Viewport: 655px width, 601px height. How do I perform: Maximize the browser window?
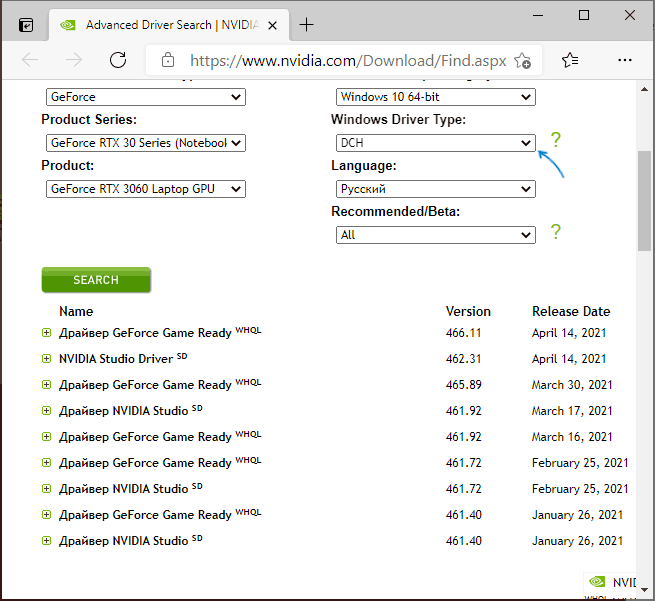coord(584,15)
